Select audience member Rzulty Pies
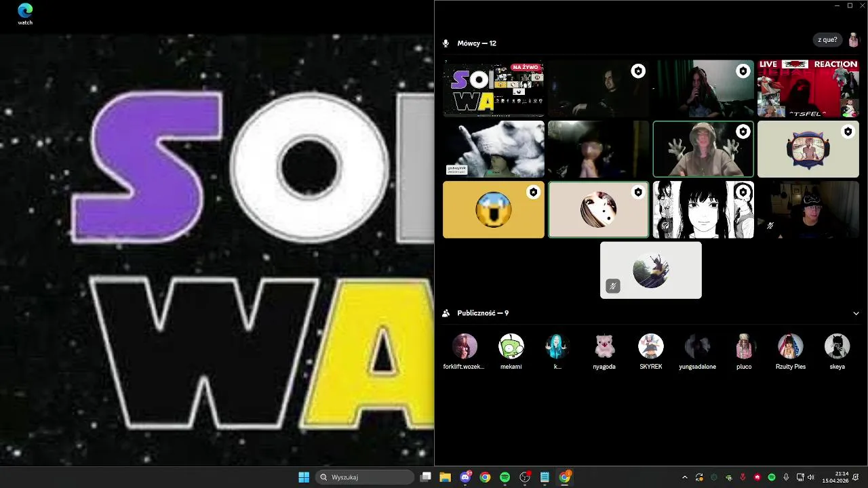Image resolution: width=868 pixels, height=488 pixels. click(x=791, y=352)
